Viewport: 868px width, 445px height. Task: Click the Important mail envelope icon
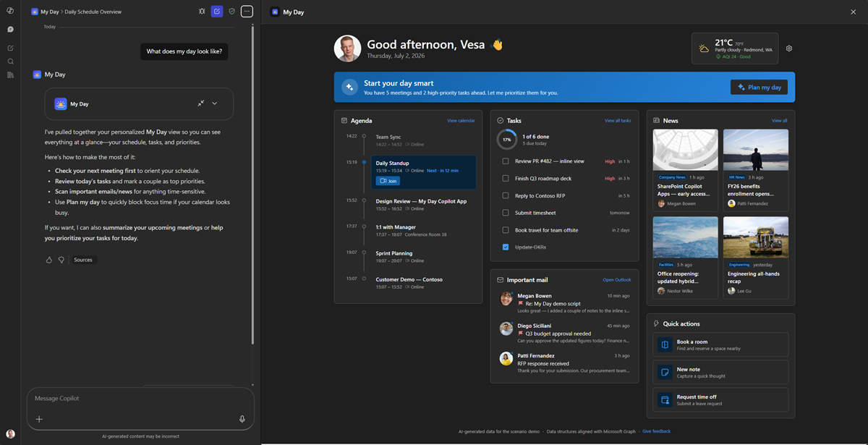click(501, 280)
